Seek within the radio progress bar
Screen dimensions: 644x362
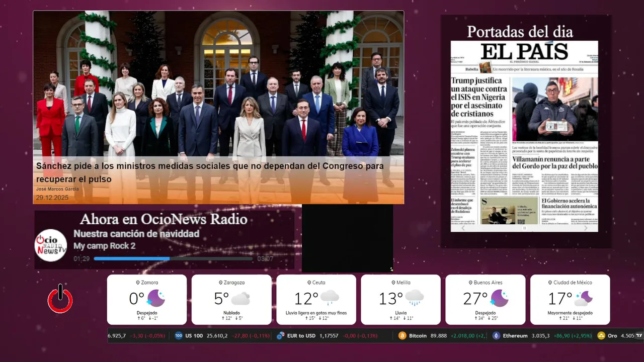[174, 259]
